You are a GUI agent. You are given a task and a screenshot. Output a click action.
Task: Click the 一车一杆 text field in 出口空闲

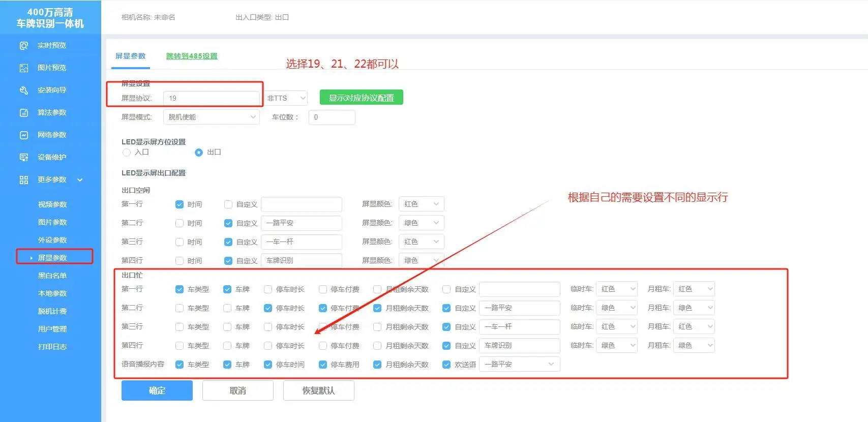click(x=302, y=242)
